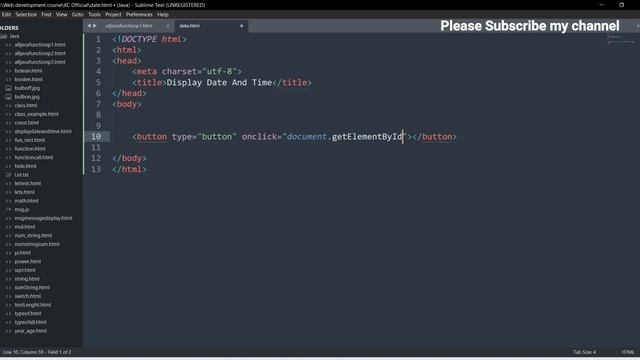The width and height of the screenshot is (640, 360).
Task: Open the Edit menu
Action: pyautogui.click(x=7, y=14)
